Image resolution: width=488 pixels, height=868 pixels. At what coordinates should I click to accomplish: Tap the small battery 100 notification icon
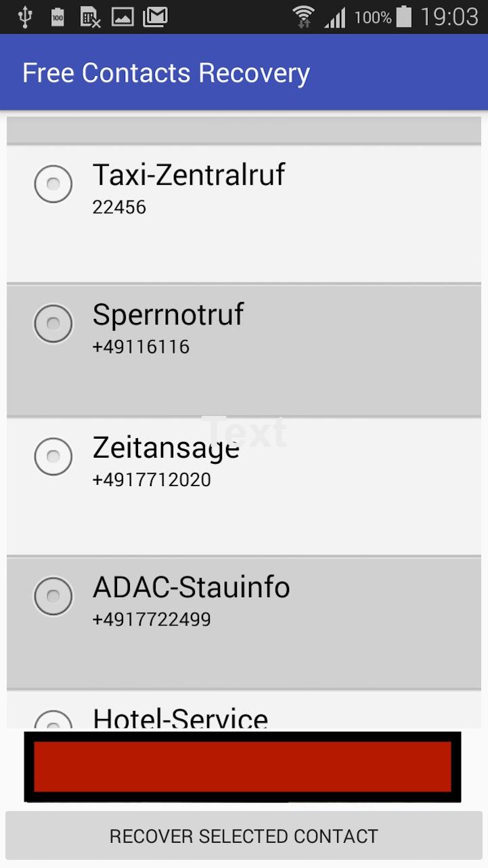pos(58,17)
